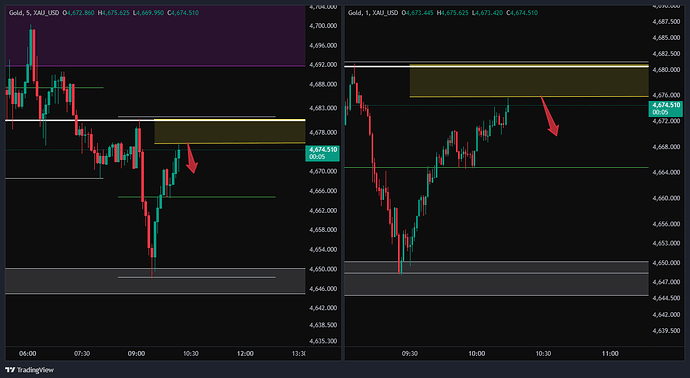Click the 4,635.300 price axis label
Viewport: 690px width, 378px height.
(323, 341)
